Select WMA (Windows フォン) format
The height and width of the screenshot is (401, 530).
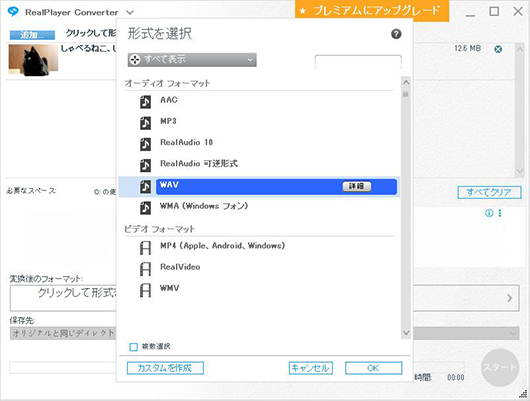point(204,206)
